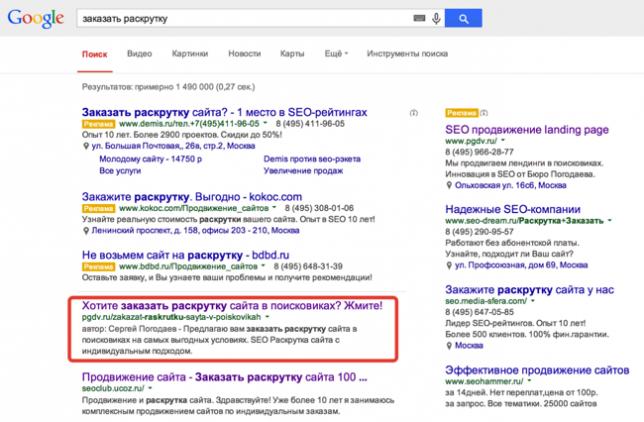Open Инструменты поиска options
Image resolution: width=644 pixels, height=422 pixels.
pos(407,54)
